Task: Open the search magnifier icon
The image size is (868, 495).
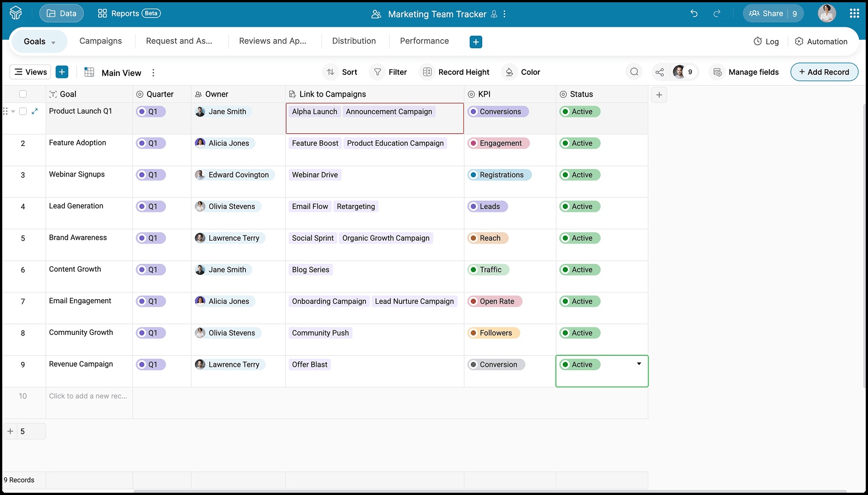Action: click(x=634, y=72)
